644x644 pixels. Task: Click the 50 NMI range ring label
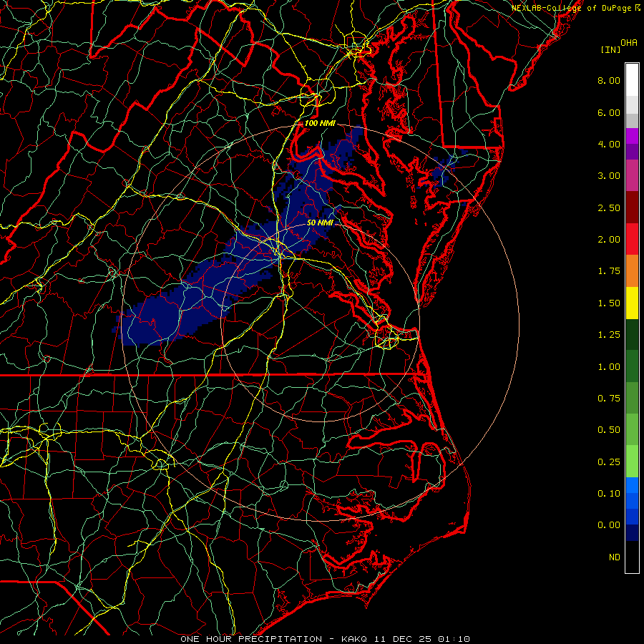320,223
